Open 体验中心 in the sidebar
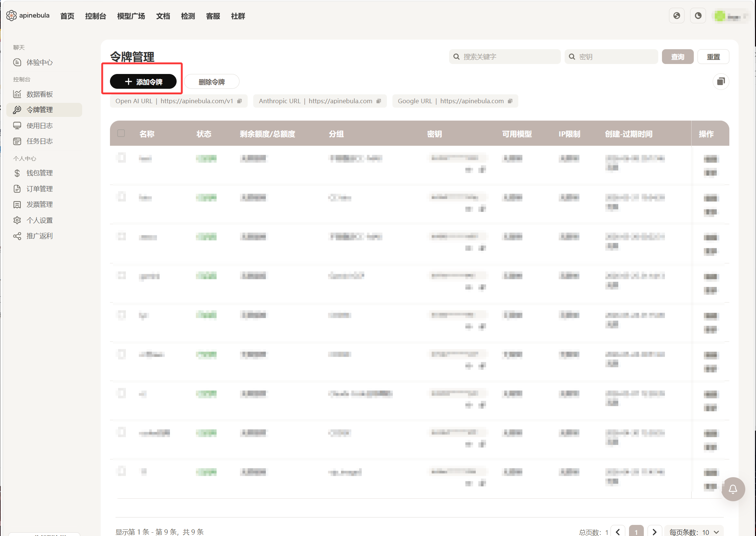The width and height of the screenshot is (756, 536). [40, 63]
